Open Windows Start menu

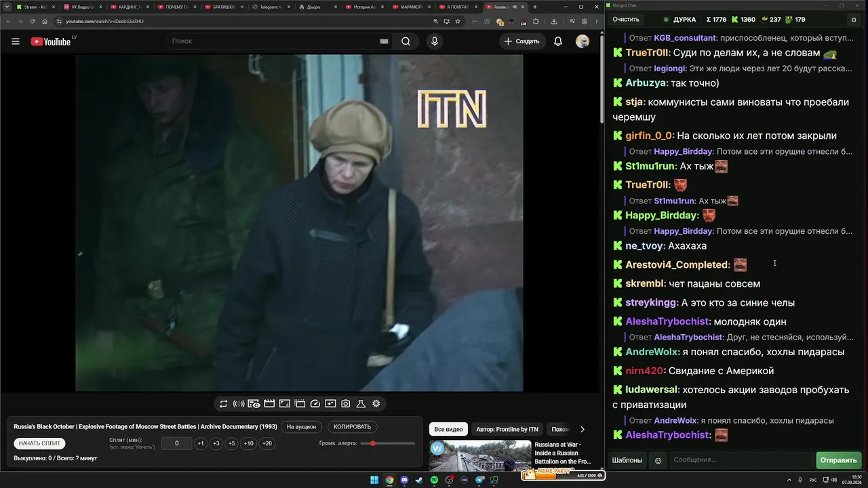(374, 480)
